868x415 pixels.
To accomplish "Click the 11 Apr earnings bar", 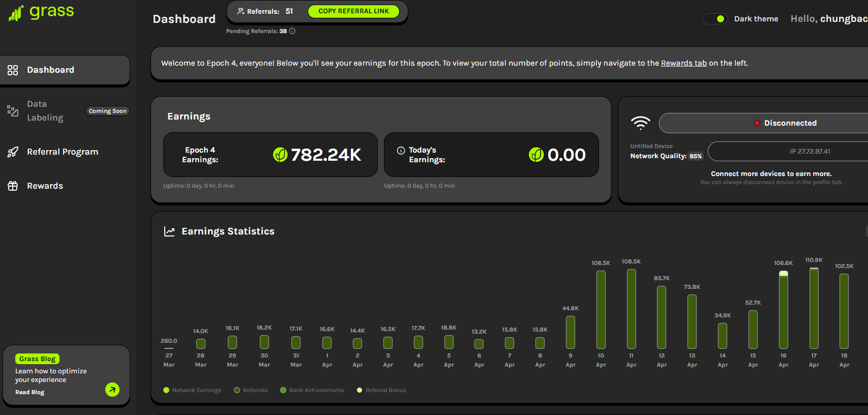I will point(631,309).
